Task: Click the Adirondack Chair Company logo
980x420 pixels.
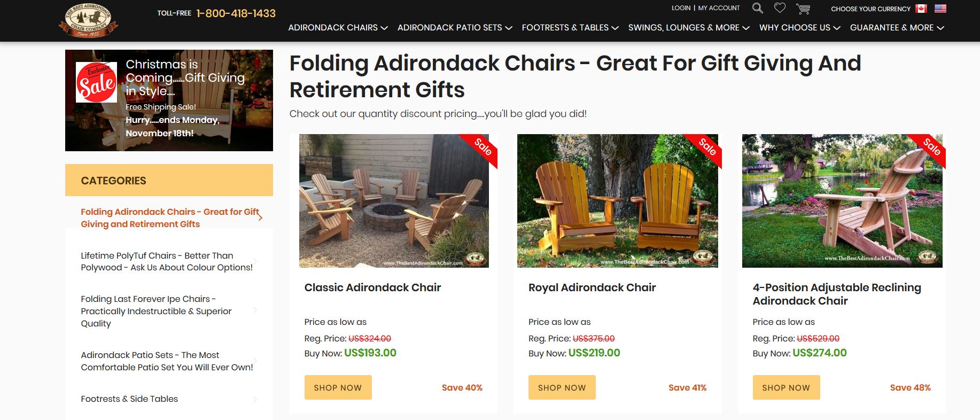Action: click(89, 21)
